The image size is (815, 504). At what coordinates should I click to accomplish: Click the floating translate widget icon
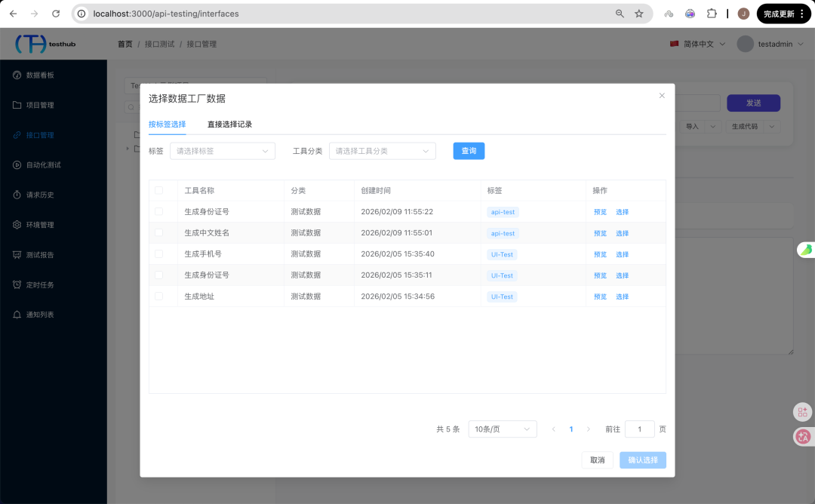coord(802,436)
